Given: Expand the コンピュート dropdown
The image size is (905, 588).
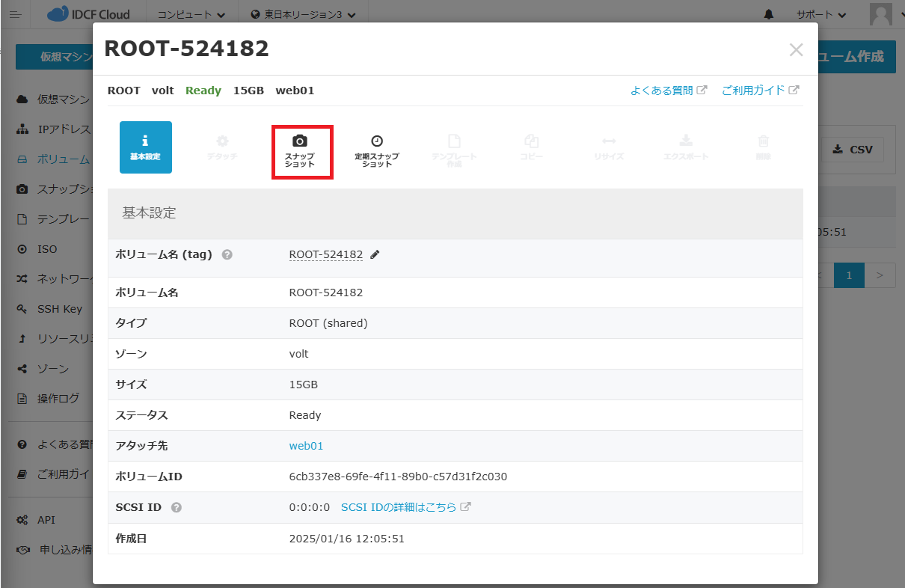Looking at the screenshot, I should click(191, 14).
